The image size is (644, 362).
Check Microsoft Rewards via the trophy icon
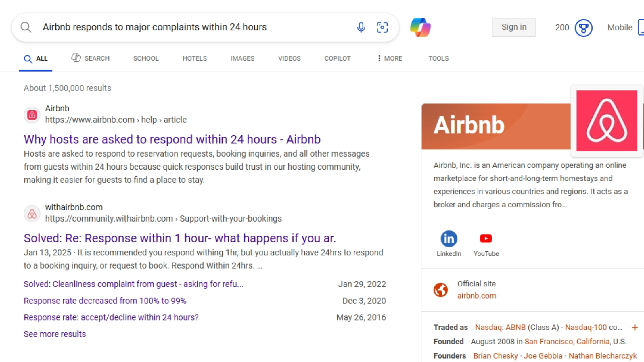(583, 28)
